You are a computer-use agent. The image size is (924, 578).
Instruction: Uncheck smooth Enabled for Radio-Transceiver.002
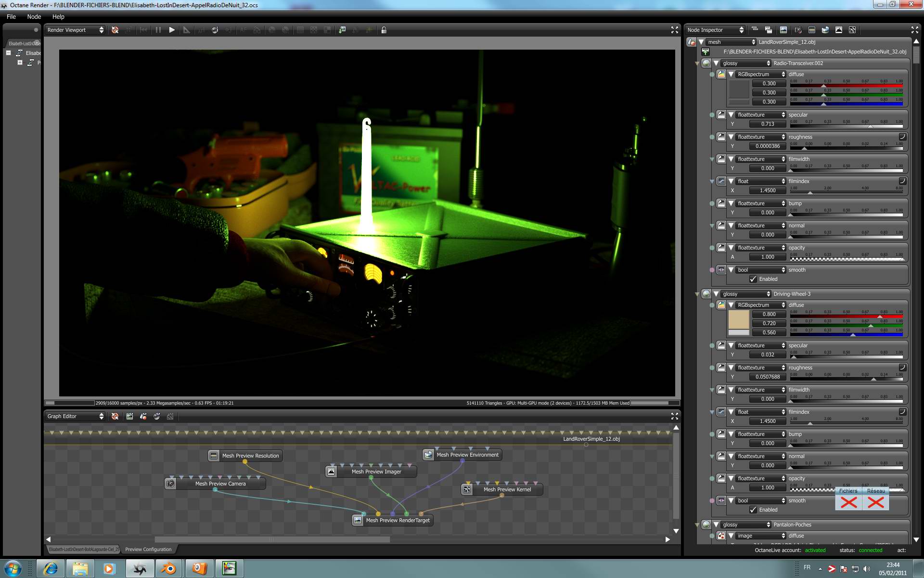[x=753, y=279]
